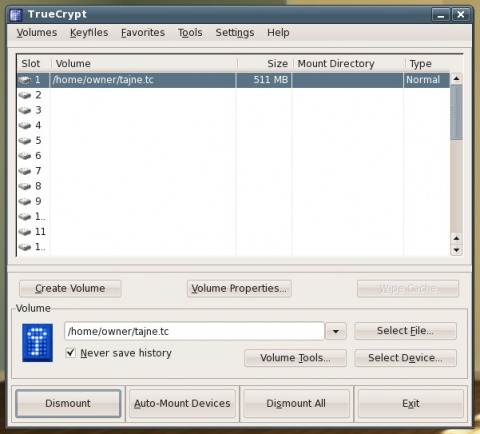Click the drive icon for slot 2
This screenshot has width=480, height=434.
[25, 95]
